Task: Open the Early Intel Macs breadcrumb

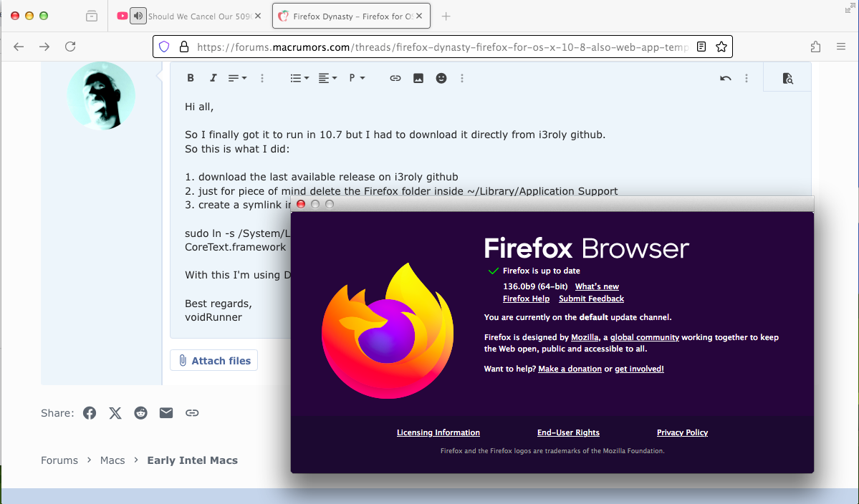Action: click(192, 460)
